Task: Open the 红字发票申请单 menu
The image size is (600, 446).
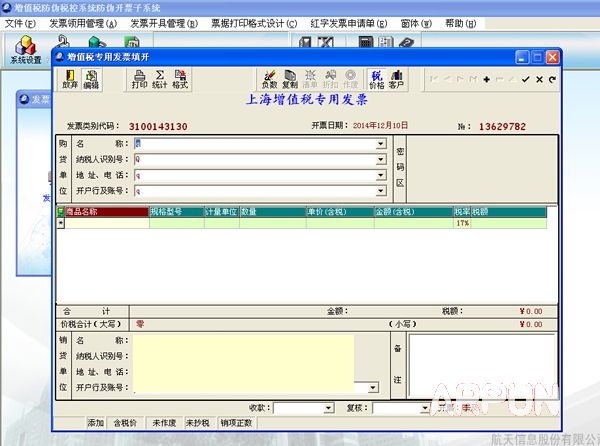Action: tap(339, 23)
